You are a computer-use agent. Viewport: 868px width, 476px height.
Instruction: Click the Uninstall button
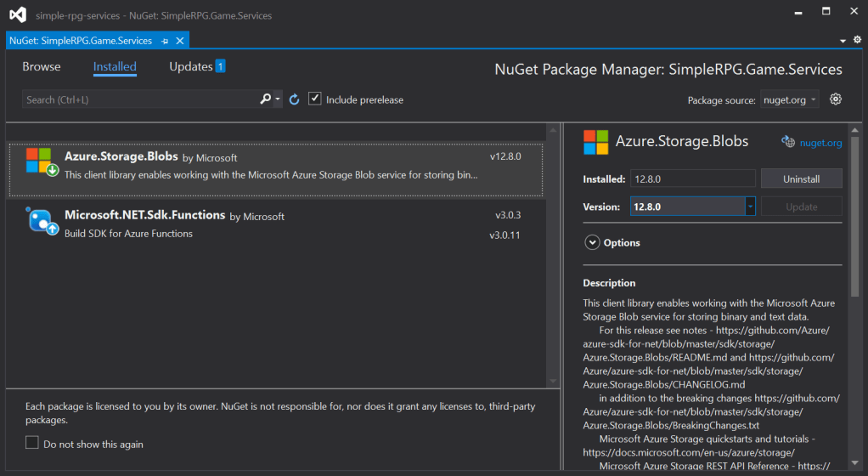coord(801,179)
